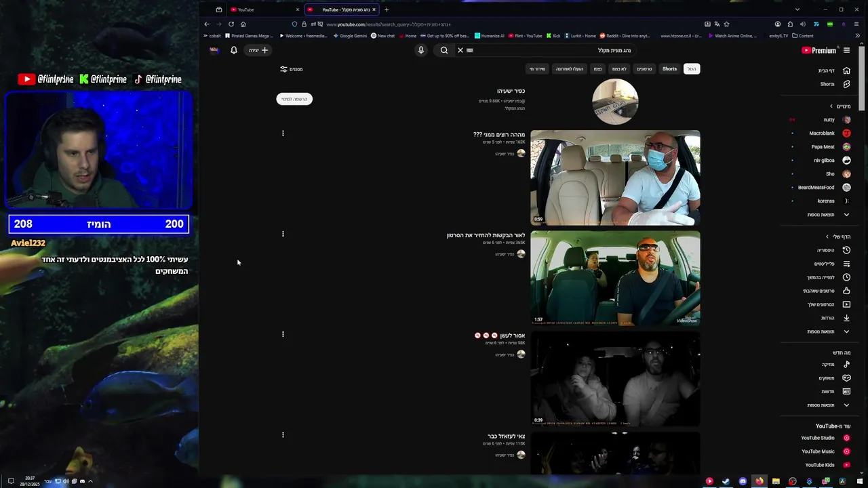Select the Watched filter chip

click(x=597, y=69)
